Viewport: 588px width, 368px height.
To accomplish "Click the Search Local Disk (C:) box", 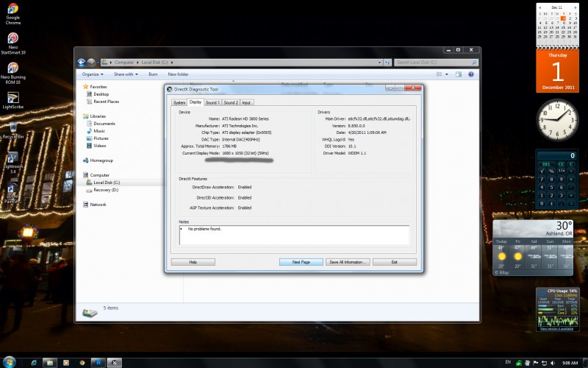I will (436, 63).
